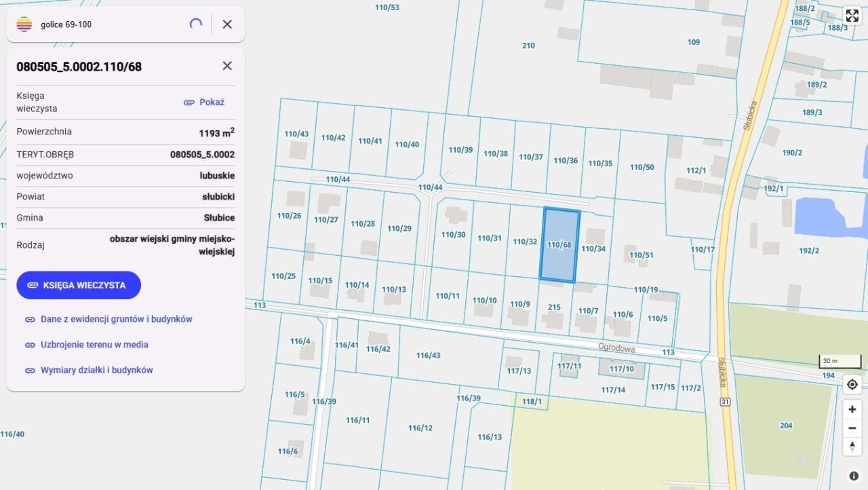Select parcel 110/43 on the map

click(x=296, y=134)
